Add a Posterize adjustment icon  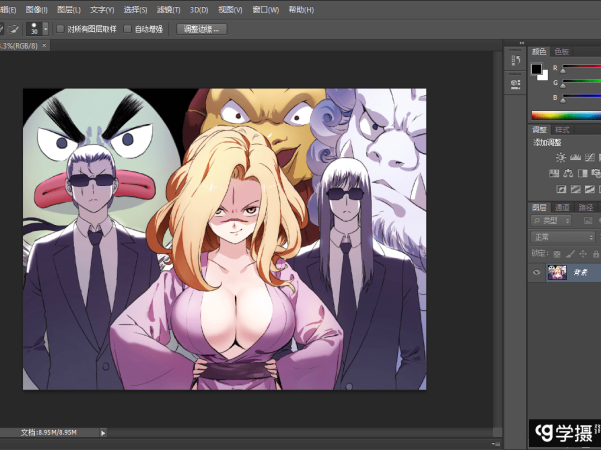coord(575,189)
